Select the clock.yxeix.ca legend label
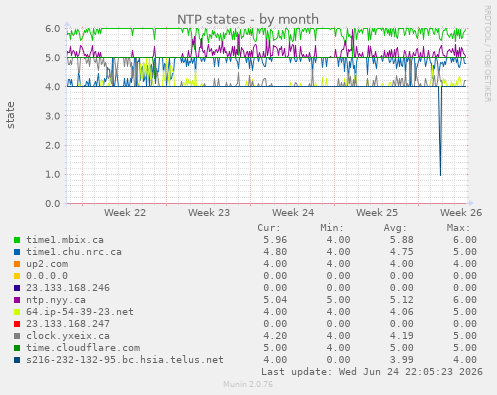 pyautogui.click(x=68, y=336)
